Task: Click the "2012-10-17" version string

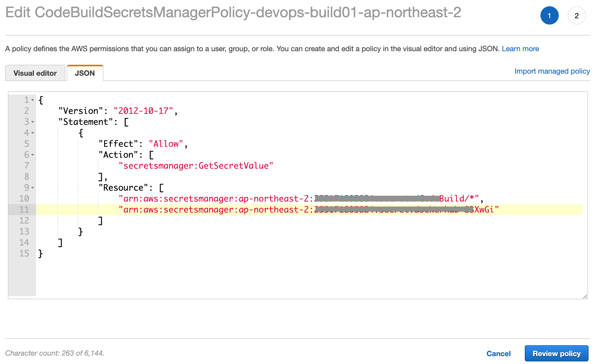Action: point(143,111)
